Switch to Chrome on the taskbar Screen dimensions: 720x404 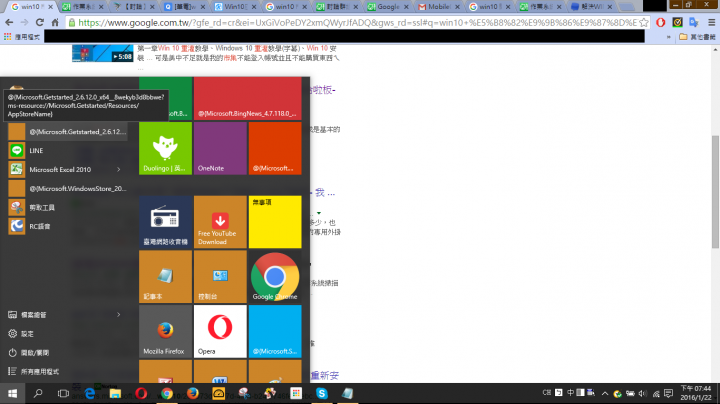pyautogui.click(x=167, y=393)
